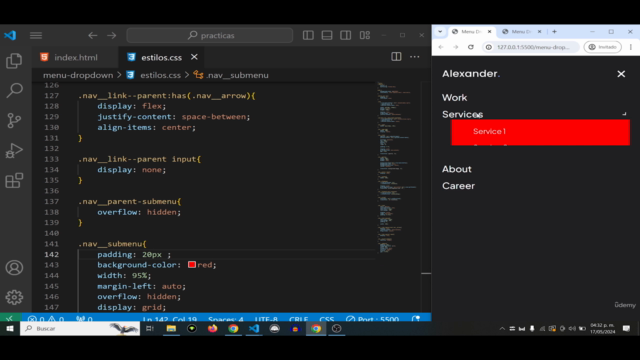The image size is (640, 360).
Task: Change line ending via CRLF item
Action: (298, 319)
